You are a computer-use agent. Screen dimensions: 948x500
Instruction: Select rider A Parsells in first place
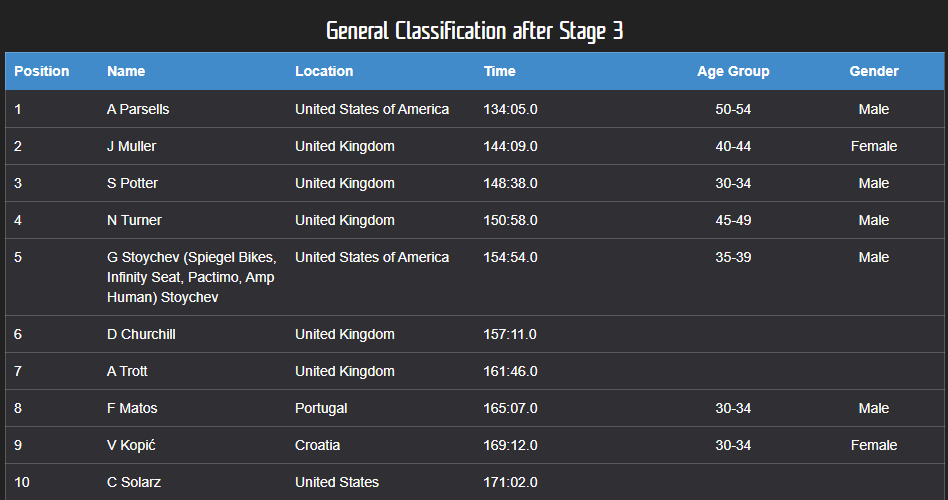(x=138, y=109)
